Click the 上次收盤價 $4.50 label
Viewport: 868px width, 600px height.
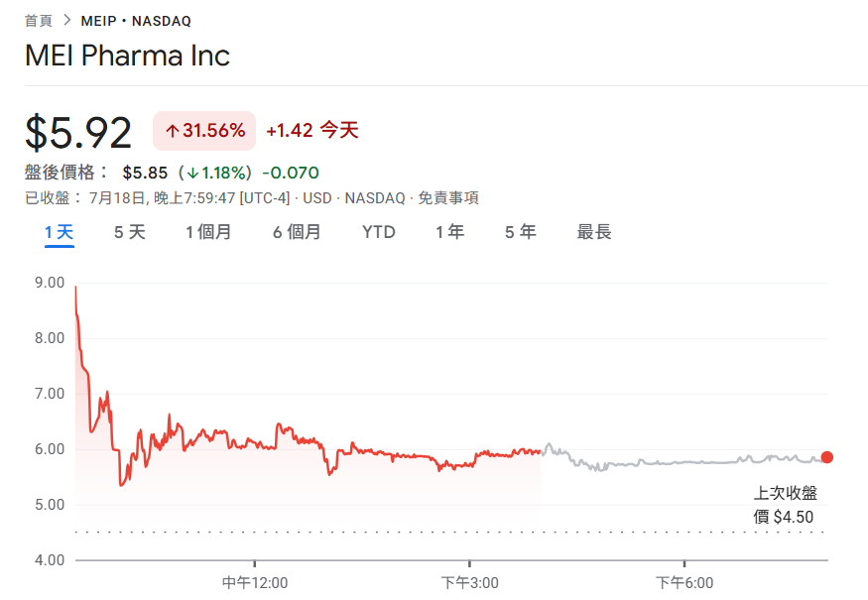pyautogui.click(x=785, y=505)
